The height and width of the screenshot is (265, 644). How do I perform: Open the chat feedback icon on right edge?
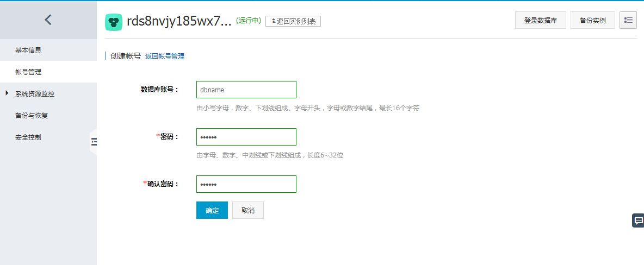click(639, 220)
